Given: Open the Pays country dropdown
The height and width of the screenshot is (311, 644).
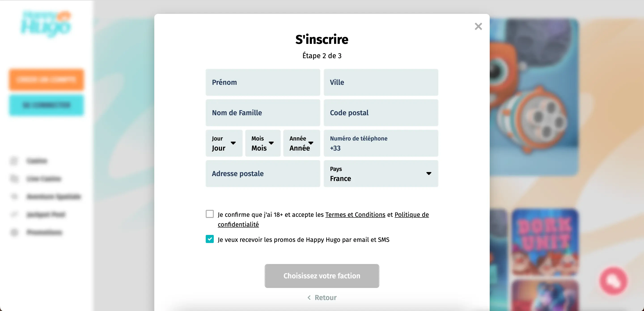Looking at the screenshot, I should (381, 174).
